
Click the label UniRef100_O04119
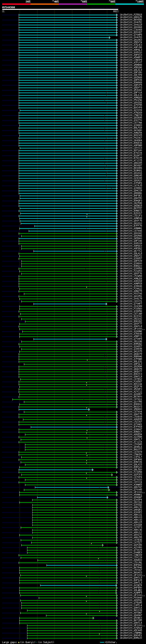[x=131, y=25]
